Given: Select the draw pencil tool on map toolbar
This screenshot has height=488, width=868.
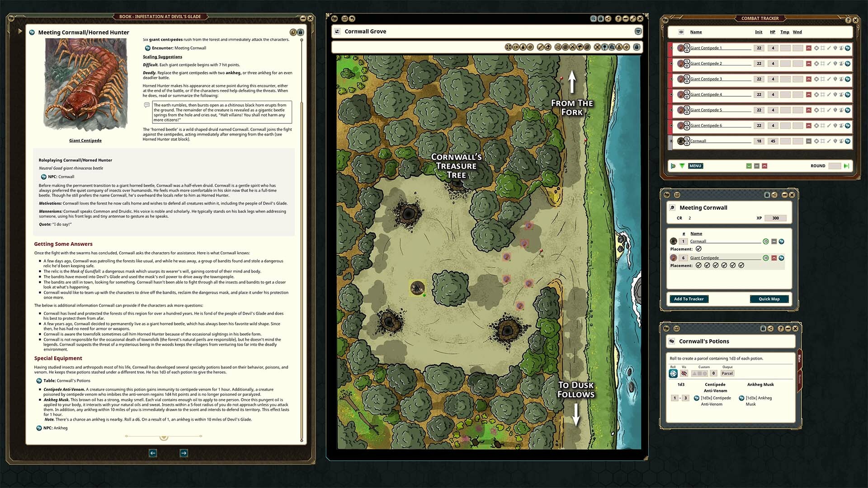Looking at the screenshot, I should tap(540, 47).
